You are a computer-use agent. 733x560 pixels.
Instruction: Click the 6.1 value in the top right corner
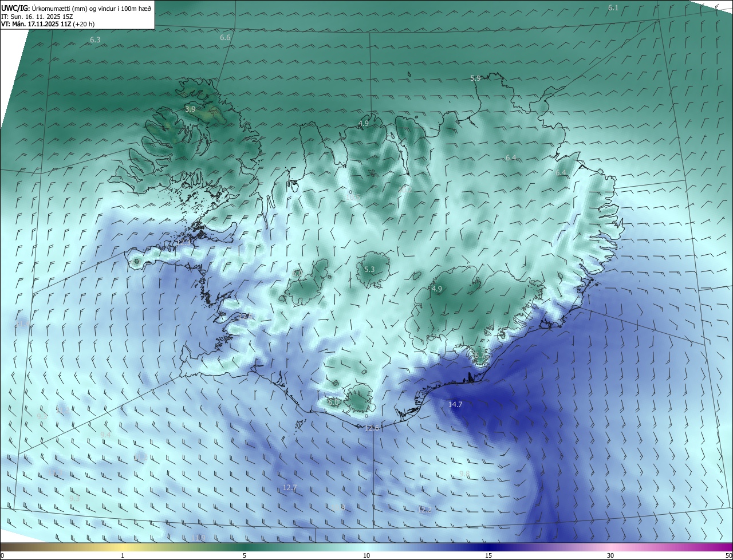[x=613, y=8]
